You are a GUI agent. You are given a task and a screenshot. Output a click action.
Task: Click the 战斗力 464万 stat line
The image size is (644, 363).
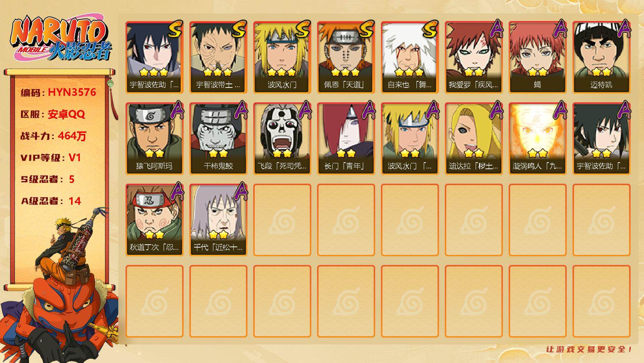[53, 136]
